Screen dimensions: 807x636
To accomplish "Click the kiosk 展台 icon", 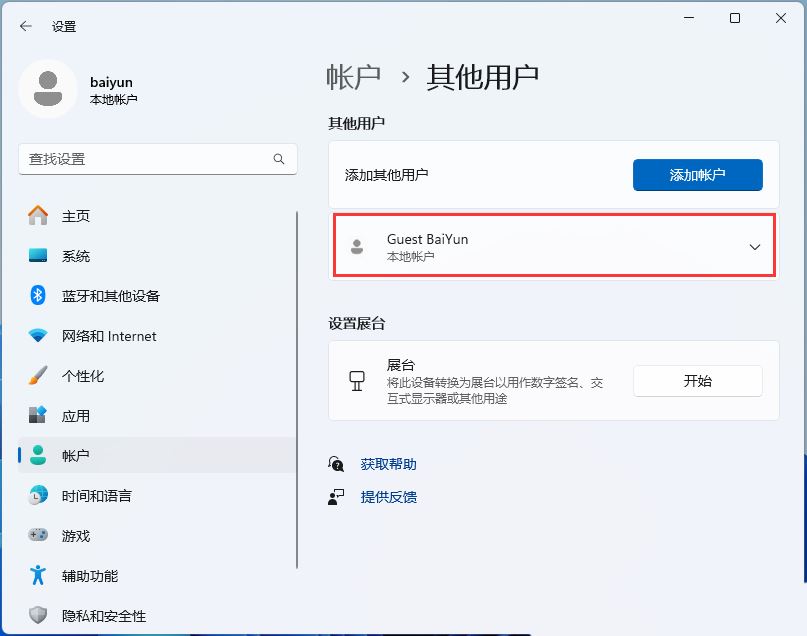I will [357, 381].
